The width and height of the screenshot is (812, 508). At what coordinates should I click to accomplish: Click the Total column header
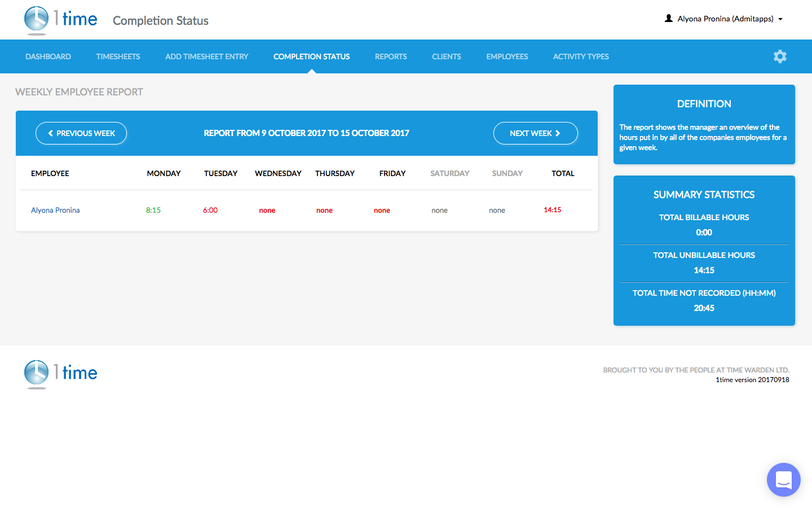point(563,173)
